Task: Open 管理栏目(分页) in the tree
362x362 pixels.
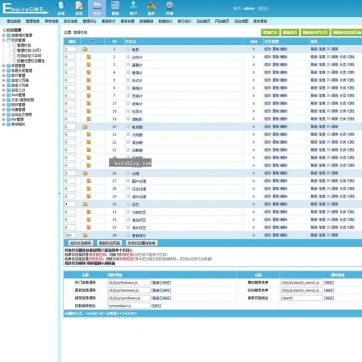Action: click(x=29, y=50)
